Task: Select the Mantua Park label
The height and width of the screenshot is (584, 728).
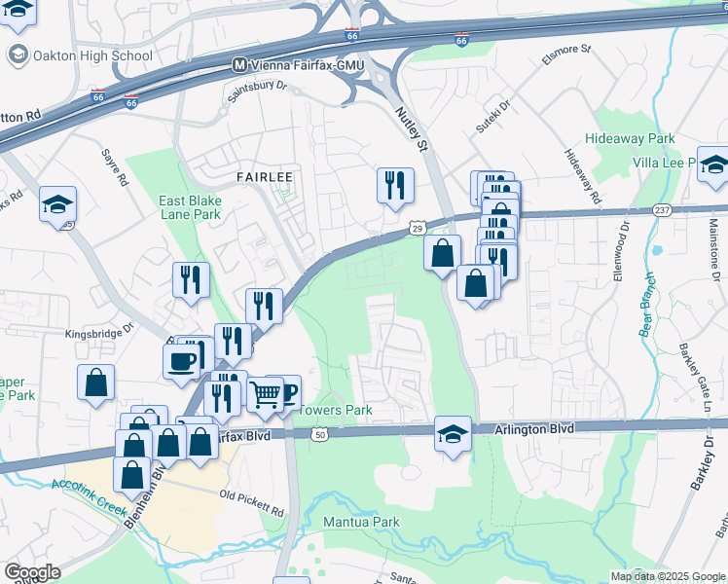Action: click(x=361, y=522)
